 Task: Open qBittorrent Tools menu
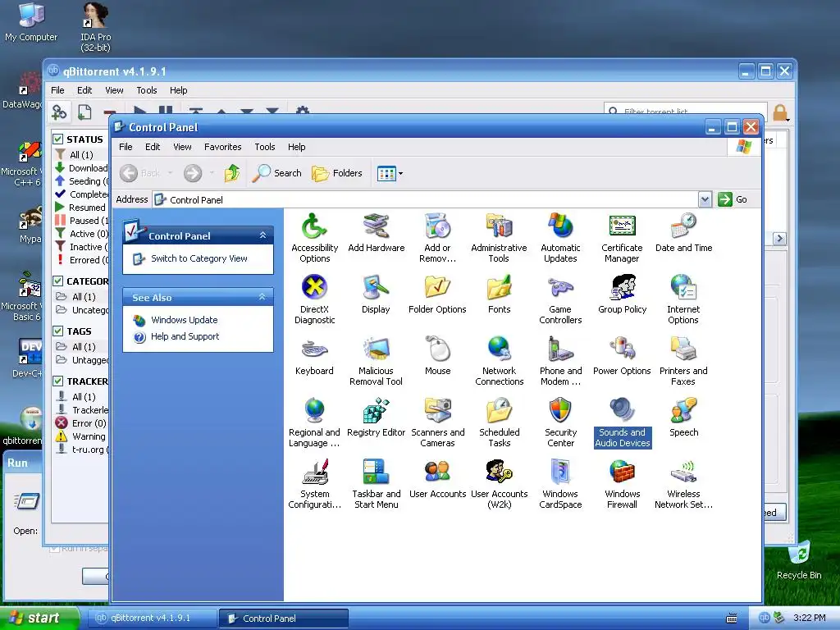pyautogui.click(x=146, y=90)
